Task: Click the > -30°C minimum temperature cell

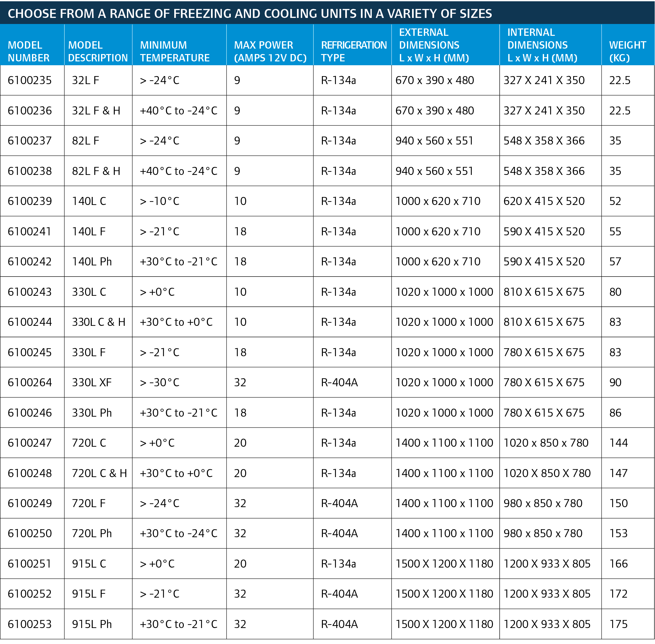Action: pos(159,382)
